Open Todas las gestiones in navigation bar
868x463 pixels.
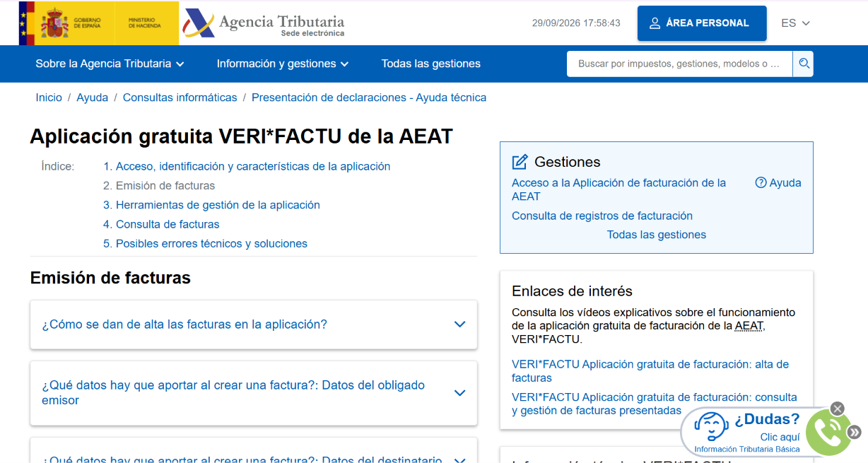pos(431,64)
